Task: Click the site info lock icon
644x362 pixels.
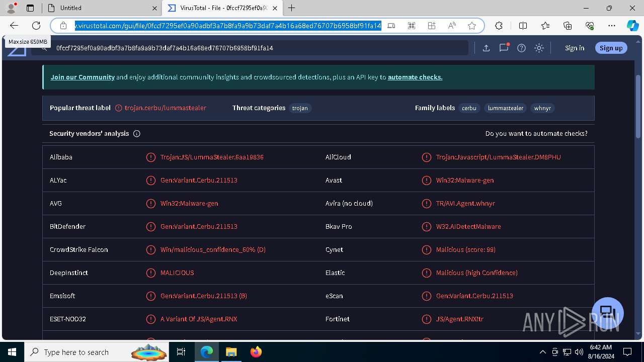Action: pos(63,26)
